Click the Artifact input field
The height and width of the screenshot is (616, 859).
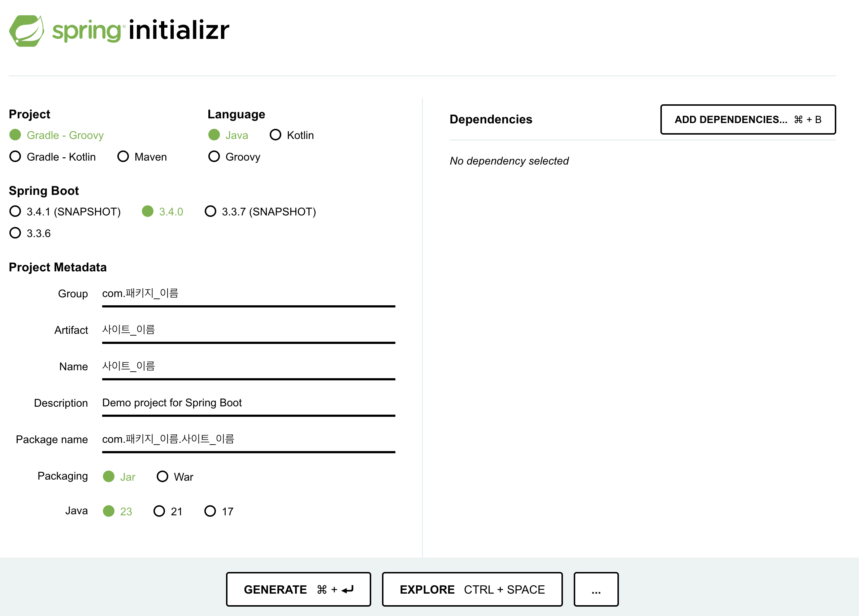coord(248,330)
